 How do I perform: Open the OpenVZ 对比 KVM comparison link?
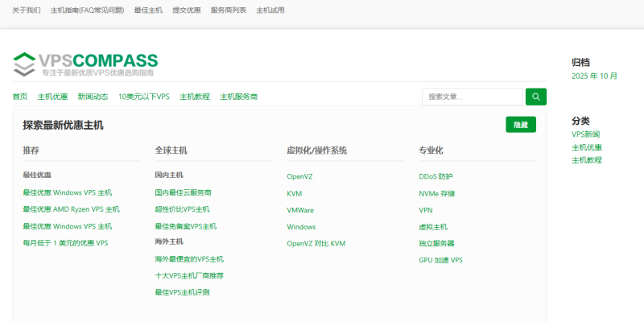pyautogui.click(x=316, y=244)
